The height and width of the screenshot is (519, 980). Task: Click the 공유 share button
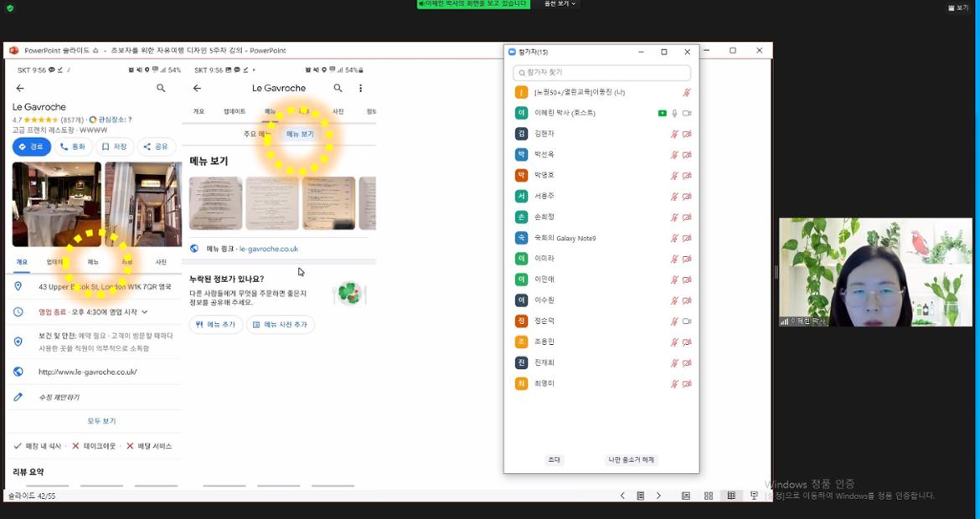pyautogui.click(x=157, y=146)
